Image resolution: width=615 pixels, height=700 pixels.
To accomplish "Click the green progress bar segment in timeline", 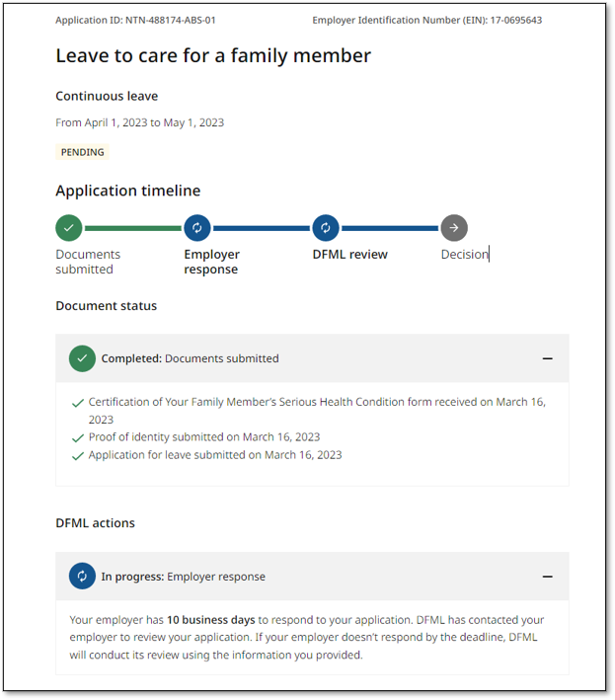I will click(133, 228).
